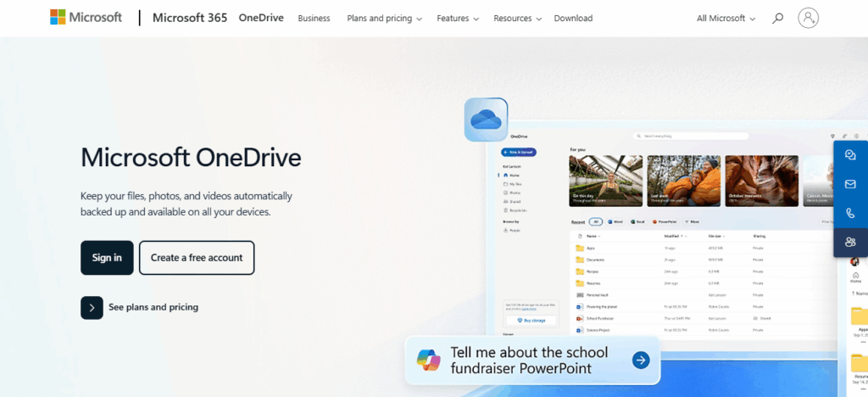Viewport: 868px width, 397px height.
Task: Click the School Fundraiser PowerPoint file icon
Action: click(580, 318)
